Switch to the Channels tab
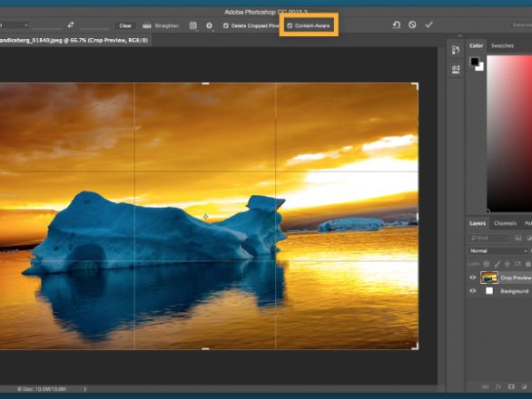 click(x=505, y=223)
